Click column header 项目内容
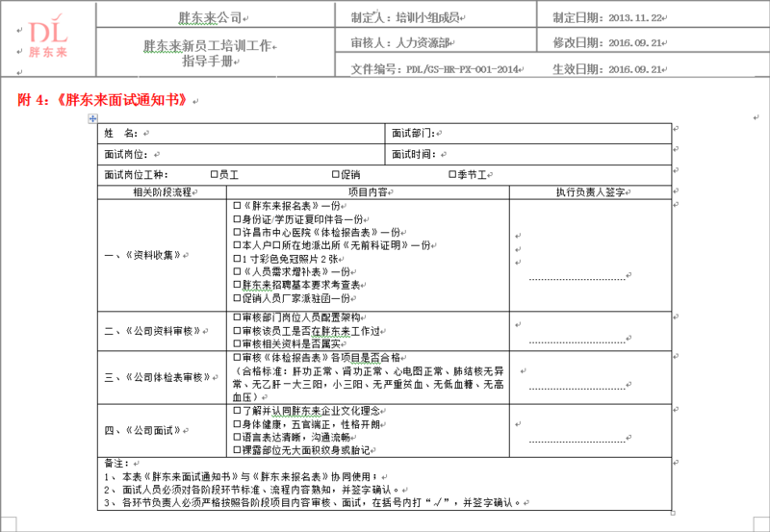The width and height of the screenshot is (770, 532). pyautogui.click(x=368, y=192)
